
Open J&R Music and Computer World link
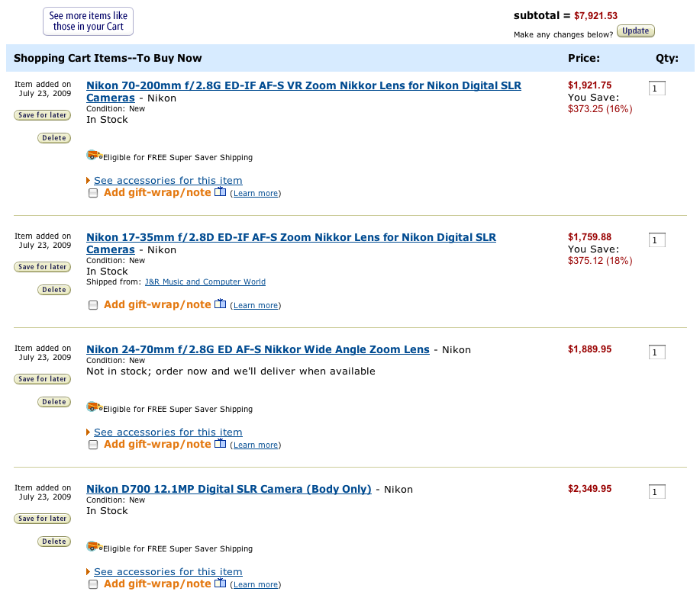[x=205, y=281]
